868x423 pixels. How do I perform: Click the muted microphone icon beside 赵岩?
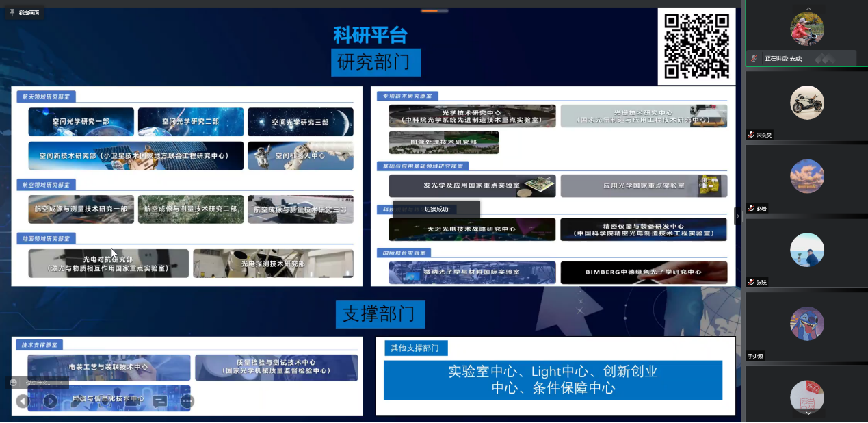[751, 209]
